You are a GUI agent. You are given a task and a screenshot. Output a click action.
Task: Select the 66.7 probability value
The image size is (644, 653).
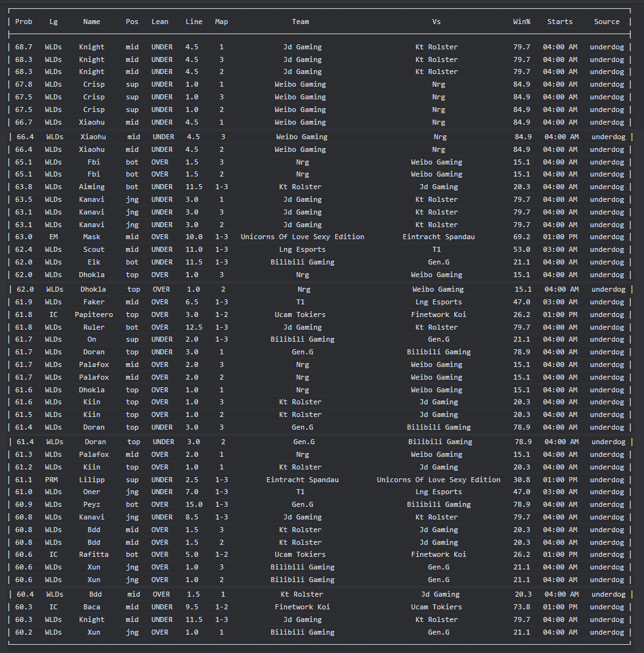point(24,123)
